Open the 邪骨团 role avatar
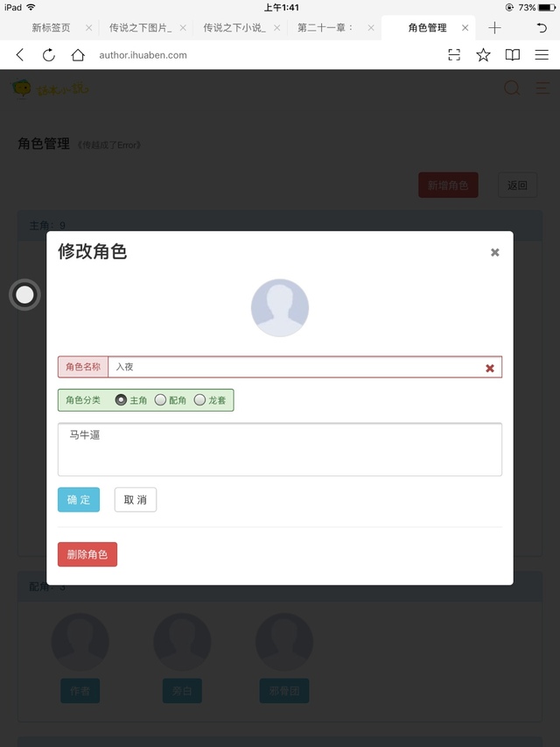Image resolution: width=560 pixels, height=747 pixels. [284, 642]
